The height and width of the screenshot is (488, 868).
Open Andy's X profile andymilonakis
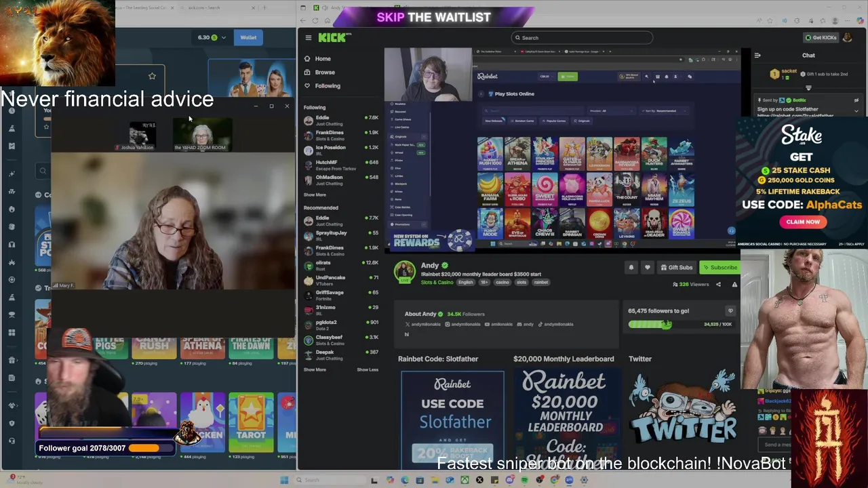pyautogui.click(x=422, y=325)
